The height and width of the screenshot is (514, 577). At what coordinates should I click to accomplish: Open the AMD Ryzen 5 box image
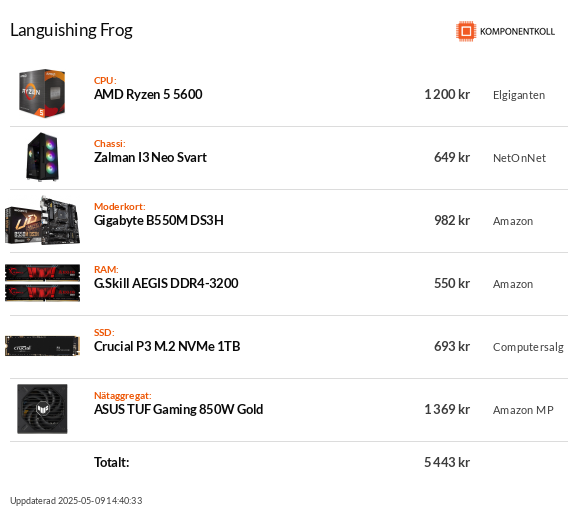(x=42, y=93)
